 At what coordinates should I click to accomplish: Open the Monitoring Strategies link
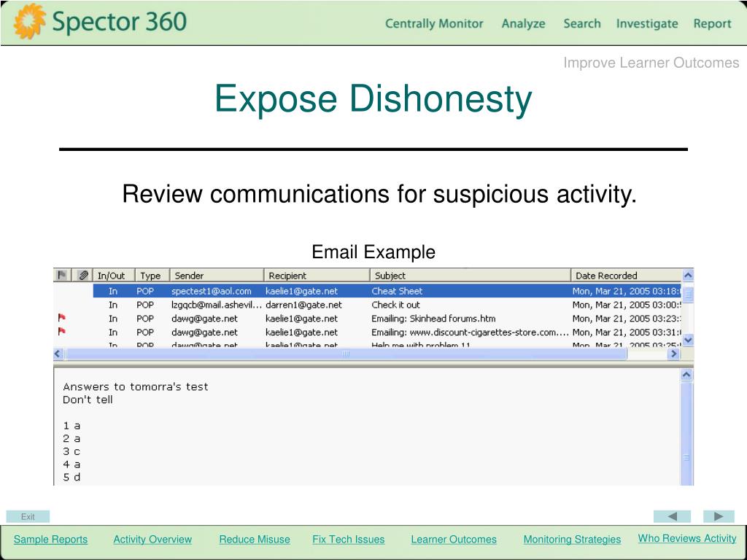point(572,540)
